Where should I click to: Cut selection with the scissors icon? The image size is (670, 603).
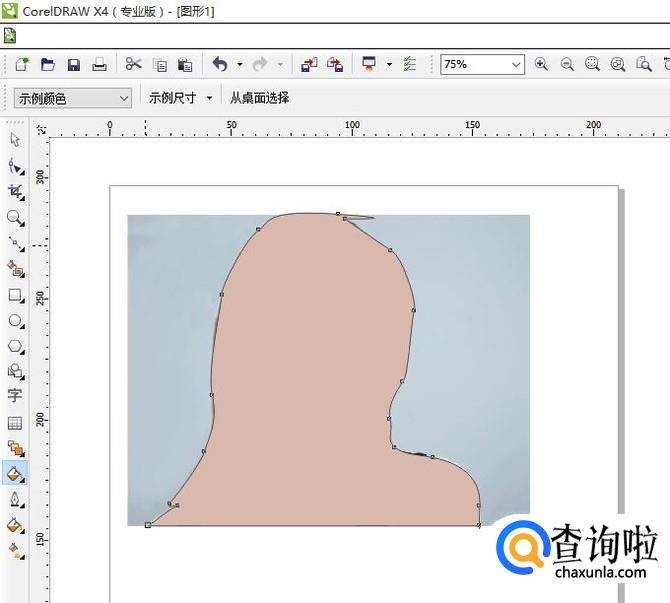coord(133,64)
